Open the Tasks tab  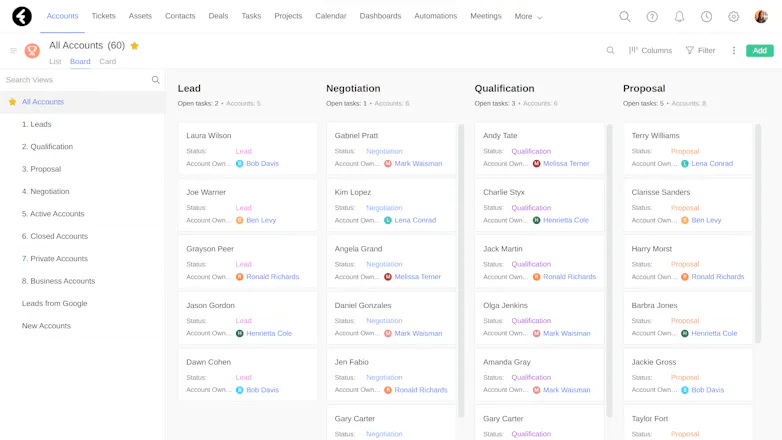[x=251, y=16]
